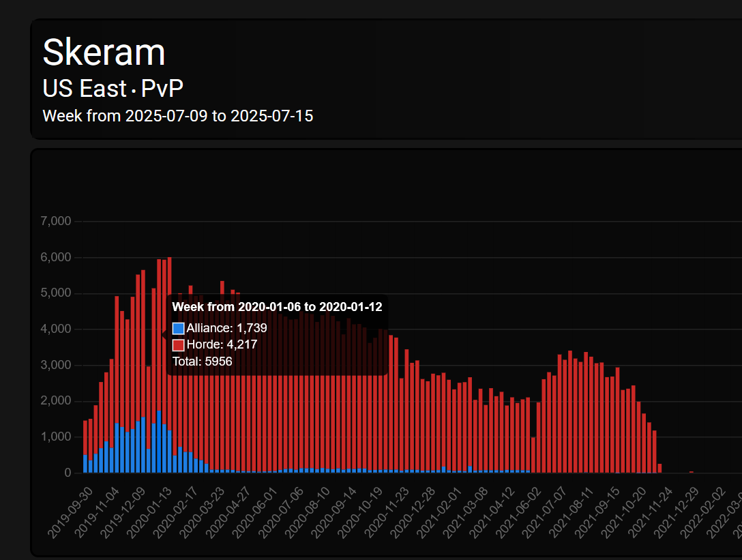Click the 2020-08-10 x-axis date label

(307, 513)
